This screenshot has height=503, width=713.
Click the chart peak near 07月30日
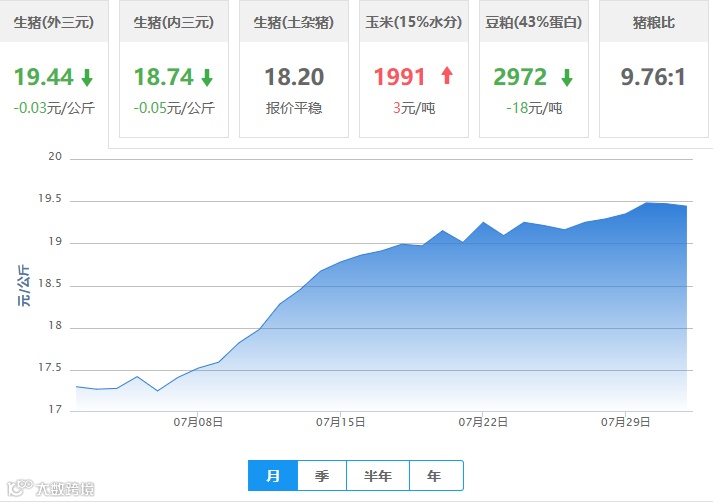[x=647, y=203]
